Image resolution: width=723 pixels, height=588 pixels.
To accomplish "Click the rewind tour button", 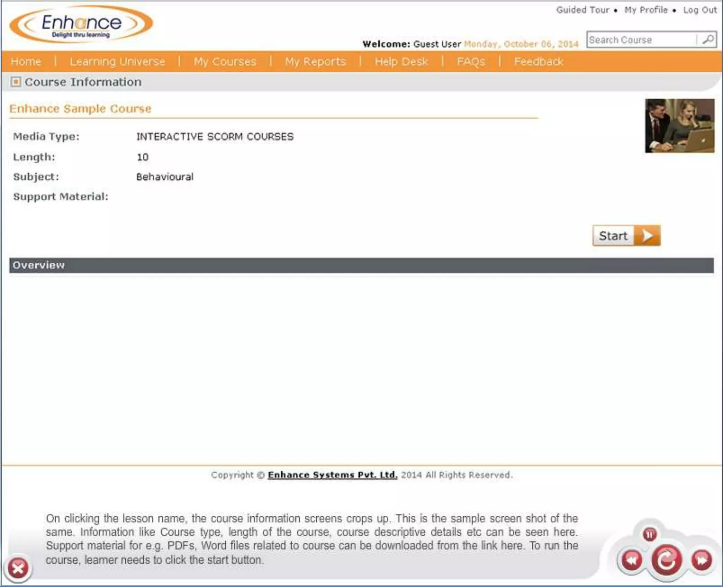I will [x=632, y=560].
